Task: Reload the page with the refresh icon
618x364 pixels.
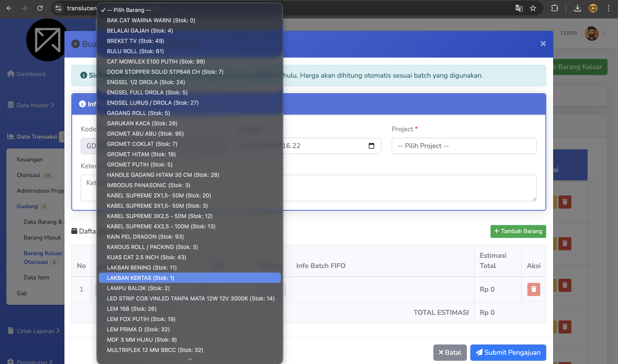Action: [x=40, y=8]
